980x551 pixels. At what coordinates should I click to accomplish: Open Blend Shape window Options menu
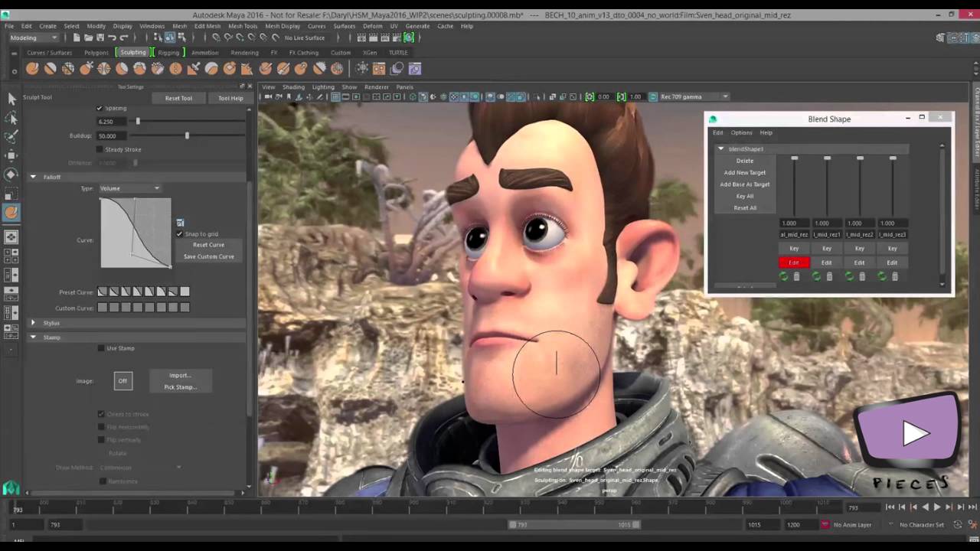point(741,132)
